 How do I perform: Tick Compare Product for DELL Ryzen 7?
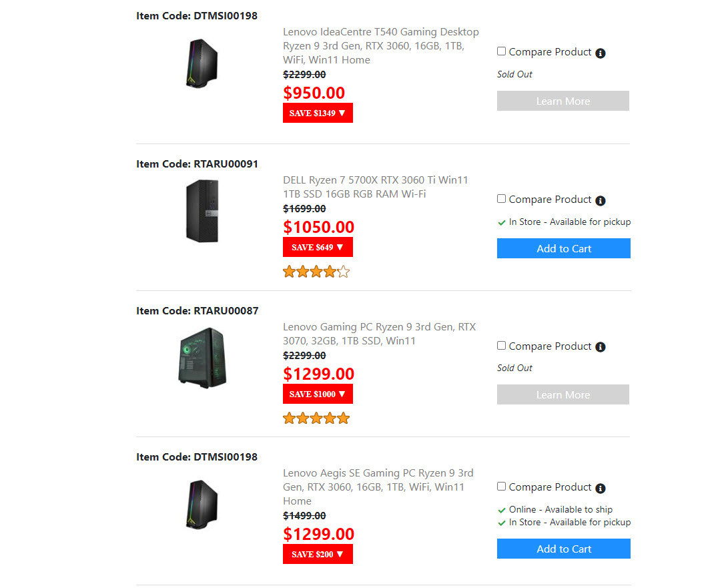click(502, 199)
